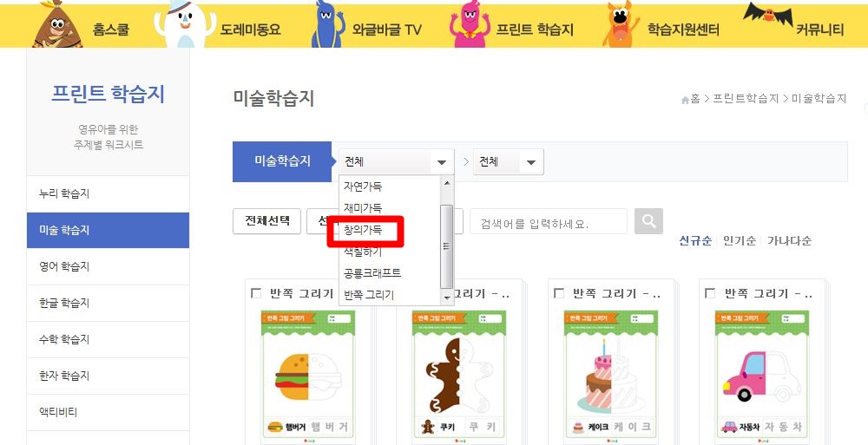Check the hamburger worksheet checkbox
Image resolution: width=868 pixels, height=445 pixels.
[256, 293]
